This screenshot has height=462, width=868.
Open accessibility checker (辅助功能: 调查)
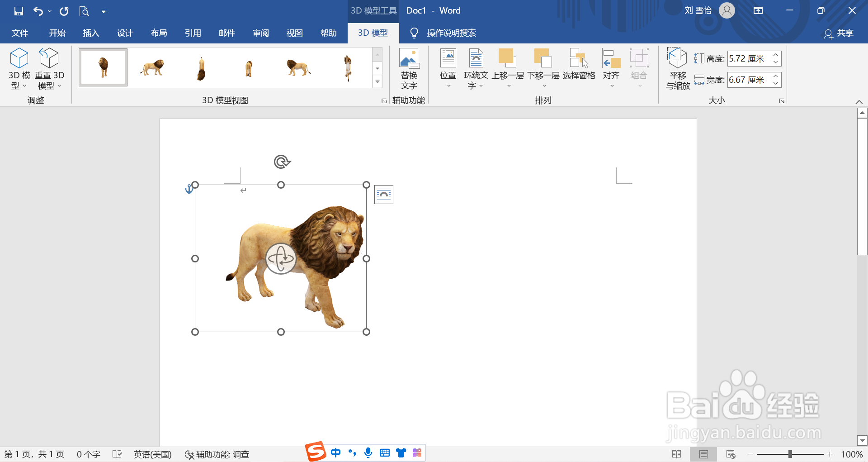217,454
